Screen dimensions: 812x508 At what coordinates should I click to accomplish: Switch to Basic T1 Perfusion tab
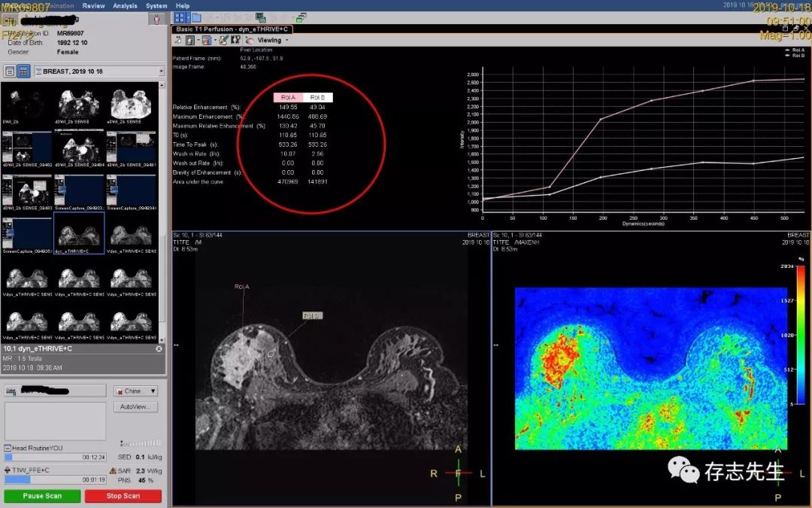coord(232,29)
